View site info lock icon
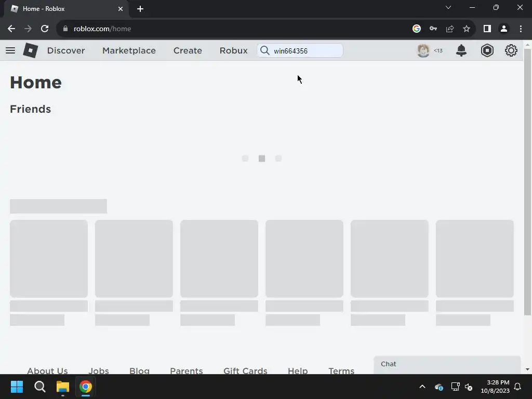532x399 pixels. 65,29
